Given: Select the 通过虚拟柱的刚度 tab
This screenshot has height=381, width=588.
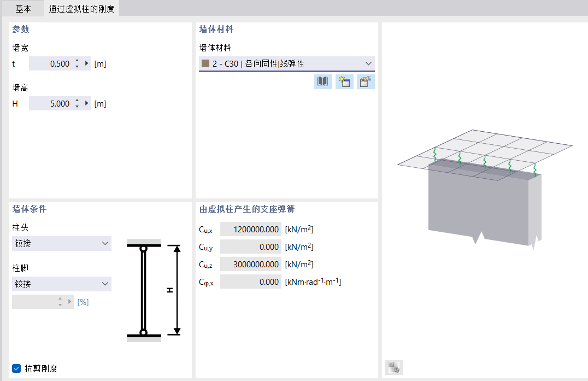Looking at the screenshot, I should [81, 9].
